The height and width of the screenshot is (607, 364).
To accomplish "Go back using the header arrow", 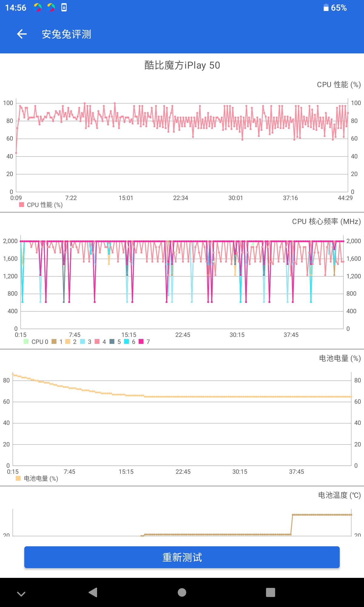I will click(22, 34).
